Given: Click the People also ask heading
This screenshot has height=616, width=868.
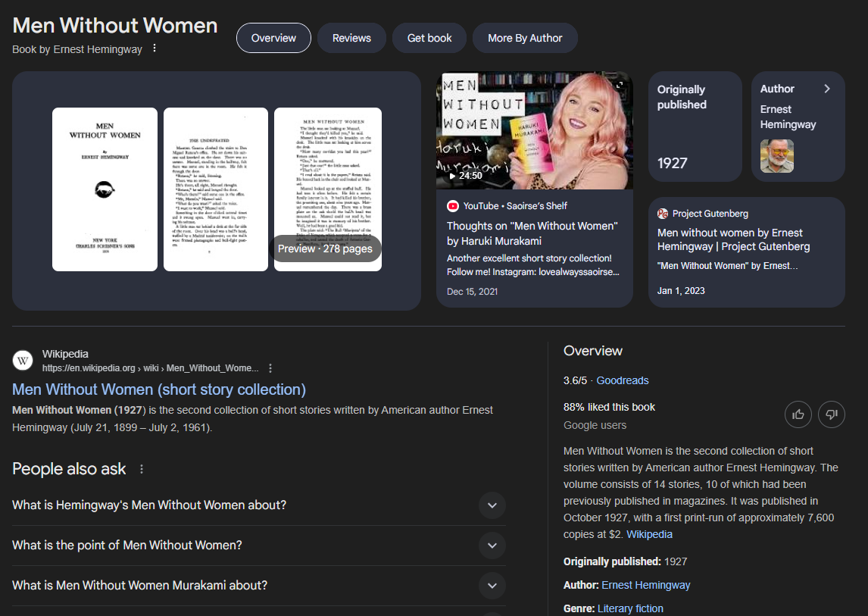Looking at the screenshot, I should coord(69,469).
